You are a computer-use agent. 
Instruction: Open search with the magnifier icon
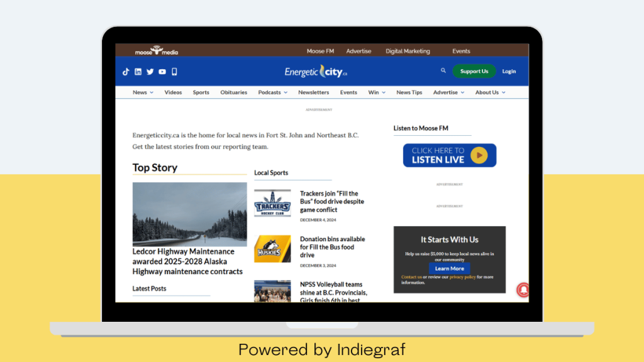click(x=443, y=71)
